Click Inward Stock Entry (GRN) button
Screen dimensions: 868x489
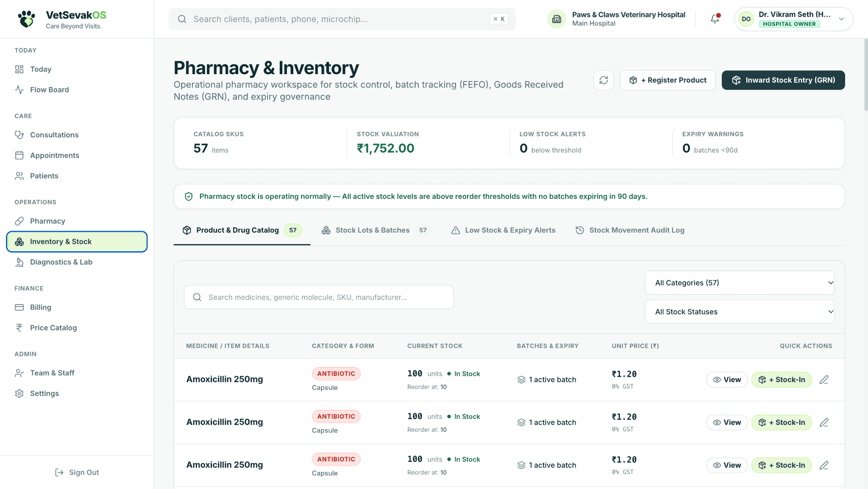[x=783, y=80]
